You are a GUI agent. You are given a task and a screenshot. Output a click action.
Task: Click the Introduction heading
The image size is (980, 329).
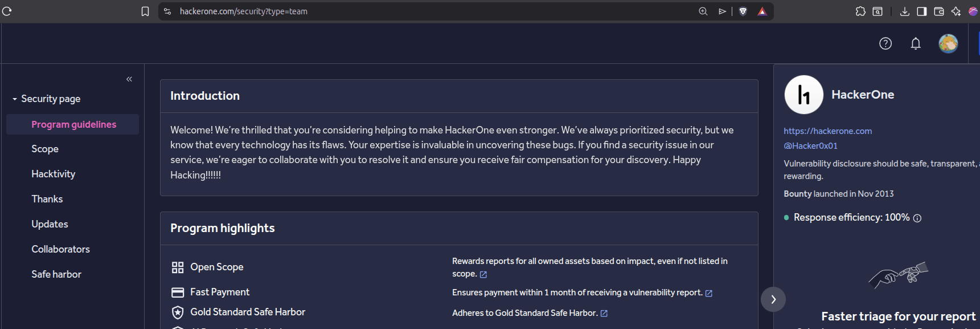pos(205,96)
